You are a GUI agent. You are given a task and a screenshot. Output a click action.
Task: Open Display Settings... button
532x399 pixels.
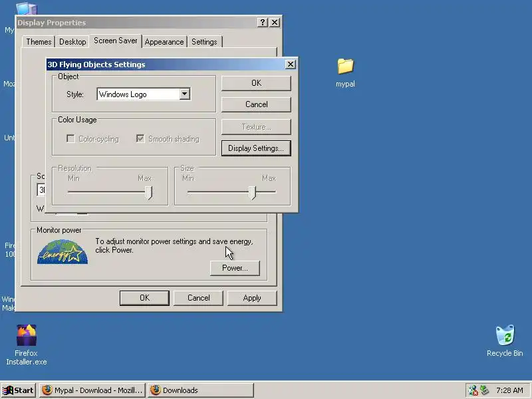(x=256, y=148)
